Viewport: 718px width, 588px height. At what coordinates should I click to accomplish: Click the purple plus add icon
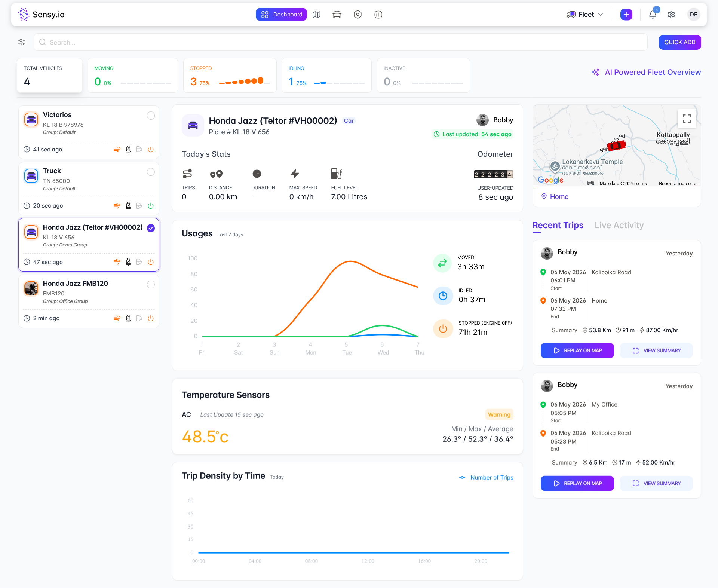click(x=626, y=15)
